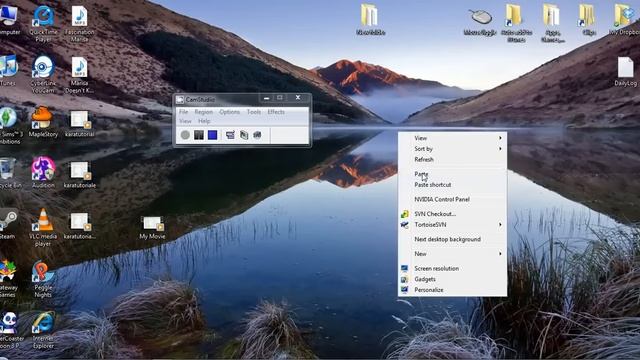Expand the View submenu arrow in context menu
The width and height of the screenshot is (640, 360).
tap(500, 138)
